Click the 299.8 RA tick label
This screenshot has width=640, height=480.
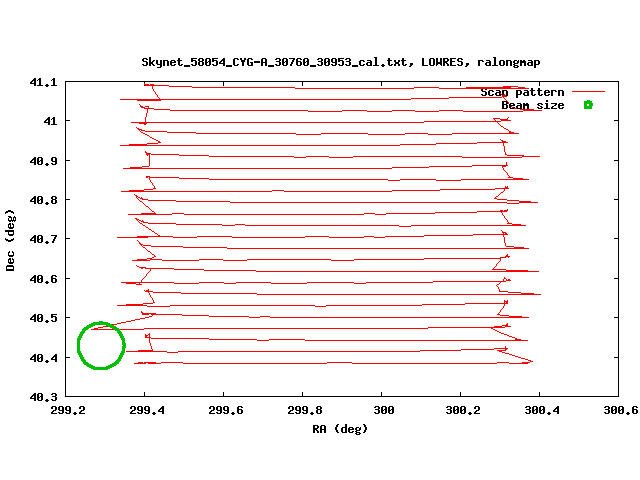coord(305,410)
